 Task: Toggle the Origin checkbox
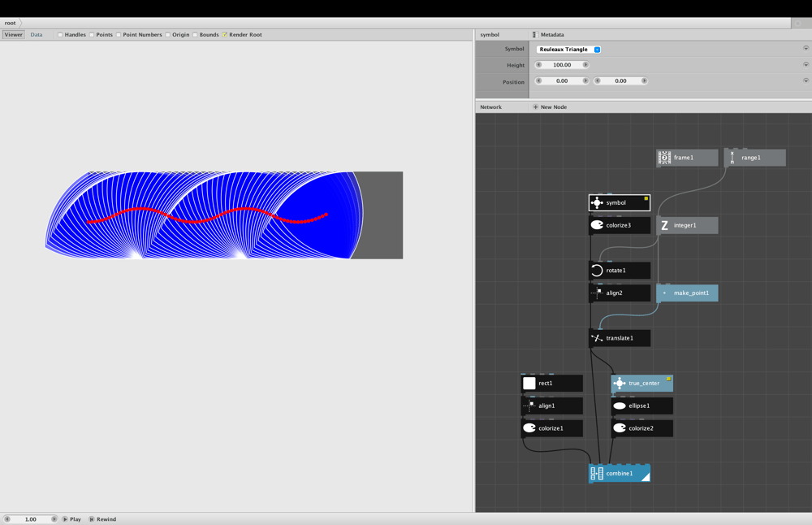click(x=168, y=35)
